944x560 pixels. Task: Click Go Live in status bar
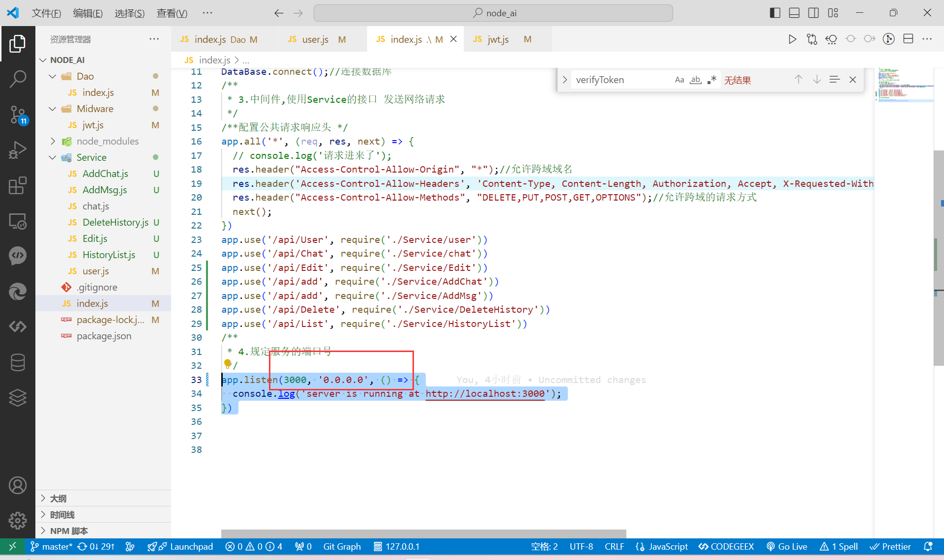(x=787, y=546)
